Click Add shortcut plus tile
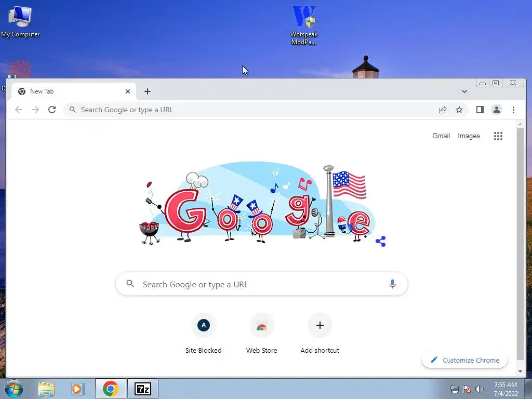Image resolution: width=532 pixels, height=399 pixels. tap(320, 334)
